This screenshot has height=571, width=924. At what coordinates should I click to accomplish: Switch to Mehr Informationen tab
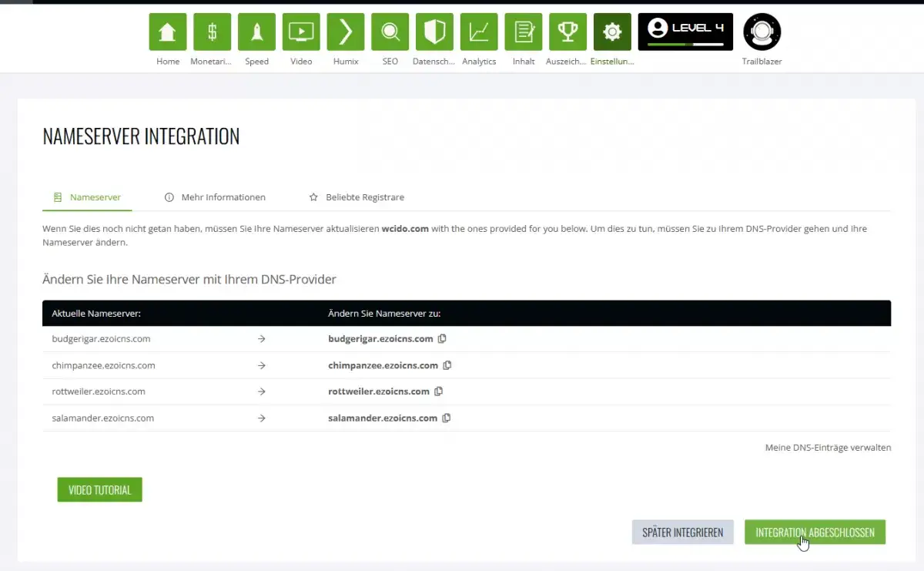click(215, 197)
